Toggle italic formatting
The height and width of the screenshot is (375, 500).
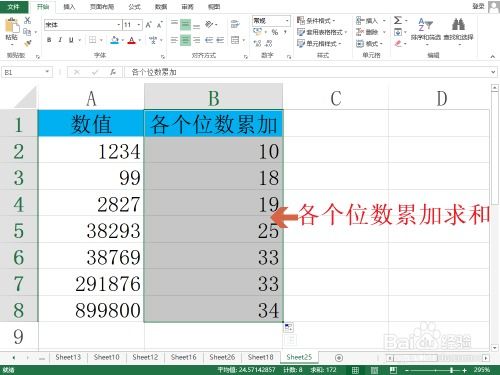pos(60,40)
